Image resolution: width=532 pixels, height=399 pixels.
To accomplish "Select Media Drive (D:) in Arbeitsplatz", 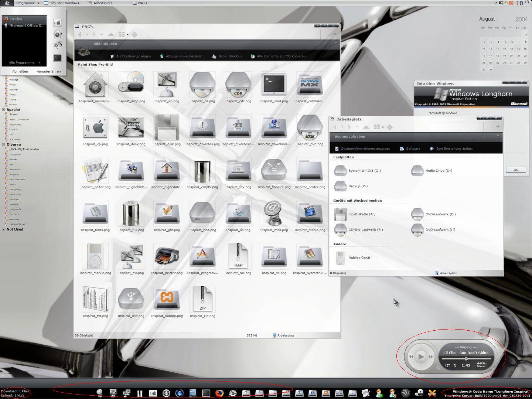I will point(432,170).
